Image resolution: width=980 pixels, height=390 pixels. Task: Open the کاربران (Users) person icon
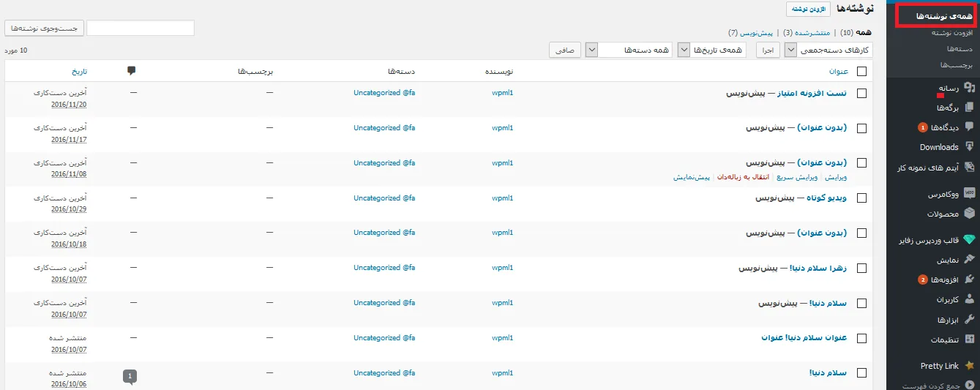(x=970, y=299)
